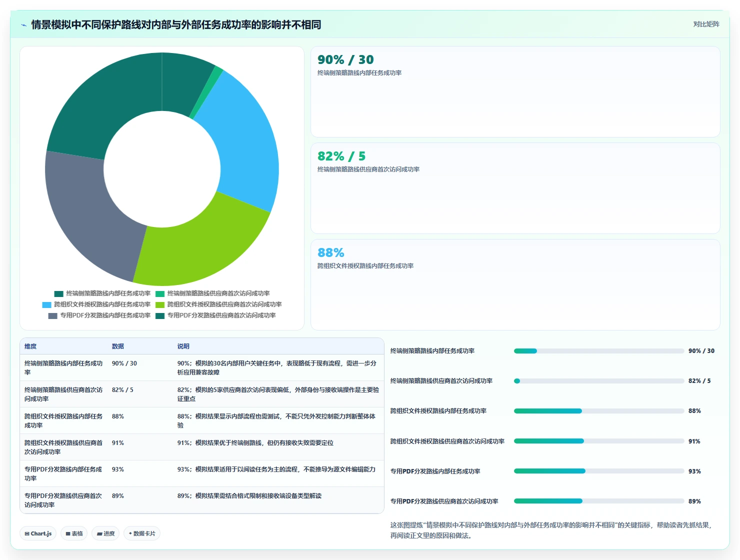Click the 说明 column header
740x560 pixels.
pos(183,346)
